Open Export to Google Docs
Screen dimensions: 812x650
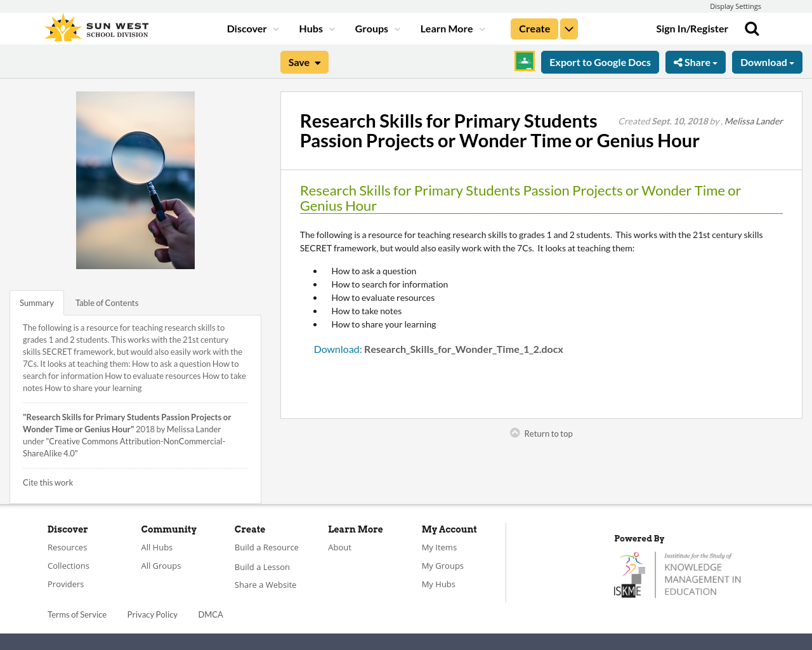[x=599, y=62]
